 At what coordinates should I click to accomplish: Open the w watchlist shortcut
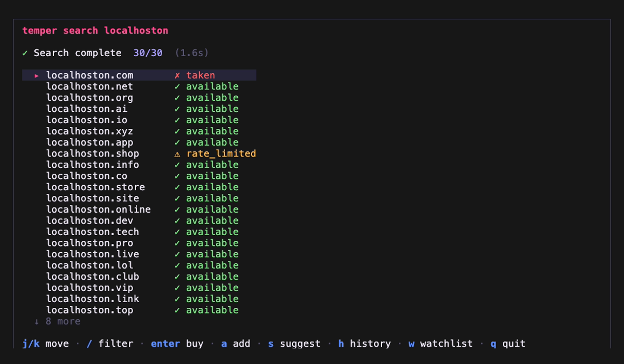click(440, 344)
